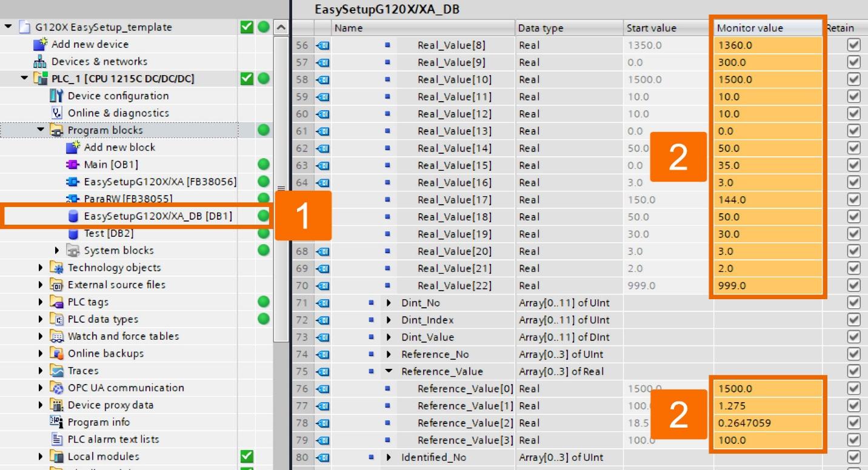Click the Name column header
The width and height of the screenshot is (868, 470).
click(423, 28)
